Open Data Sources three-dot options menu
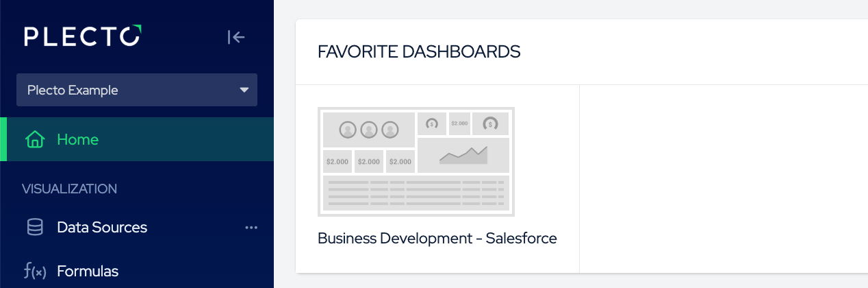This screenshot has height=288, width=868. click(x=251, y=228)
